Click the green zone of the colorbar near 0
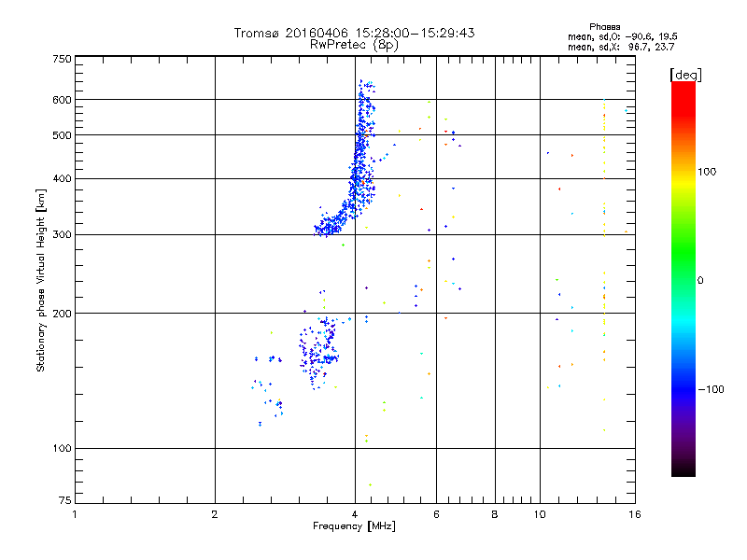 point(684,267)
